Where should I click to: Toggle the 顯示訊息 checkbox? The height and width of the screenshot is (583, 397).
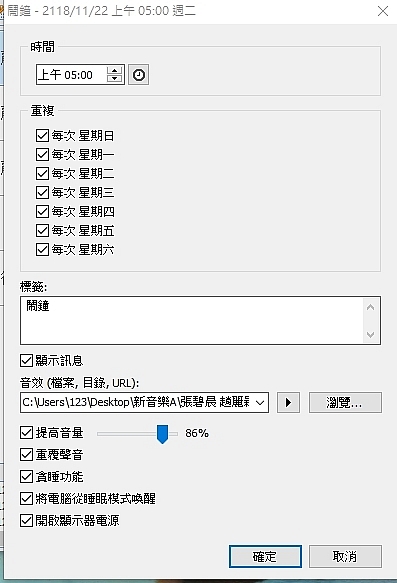pos(26,360)
